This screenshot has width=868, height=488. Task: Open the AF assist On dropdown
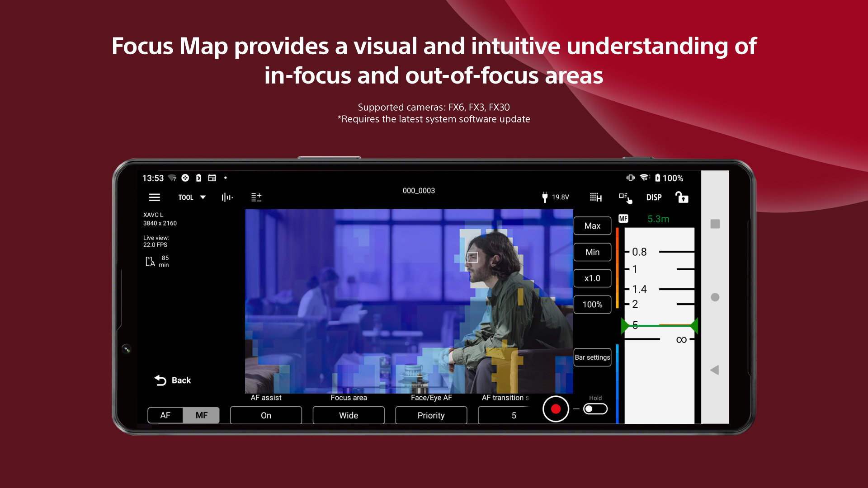click(x=266, y=415)
